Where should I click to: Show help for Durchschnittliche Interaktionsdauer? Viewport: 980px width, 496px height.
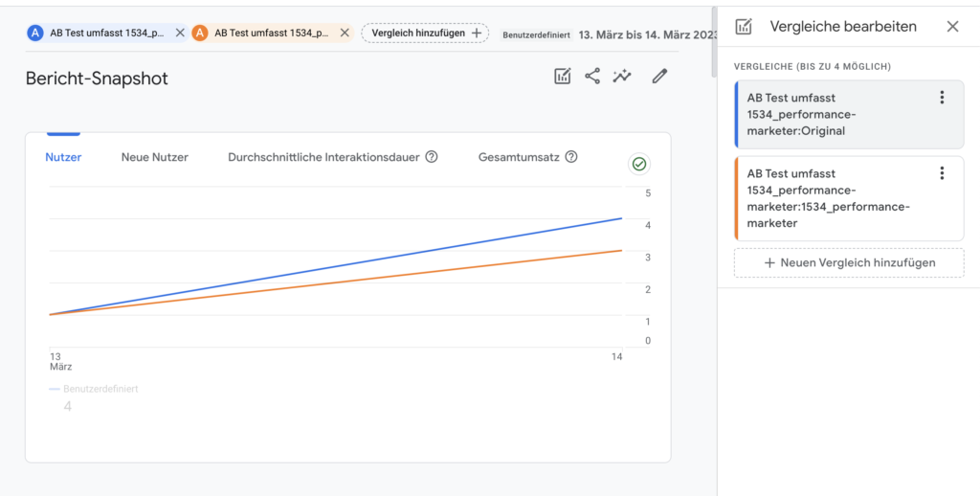[x=432, y=157]
